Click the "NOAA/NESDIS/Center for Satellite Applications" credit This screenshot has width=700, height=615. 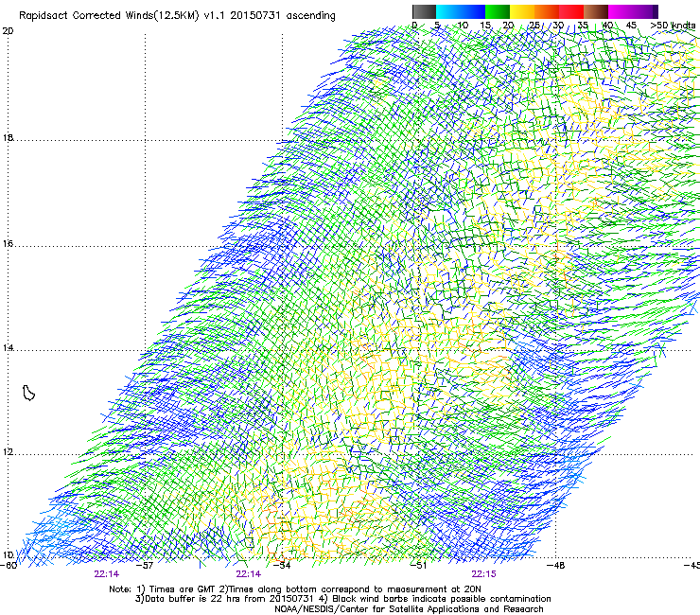point(409,608)
